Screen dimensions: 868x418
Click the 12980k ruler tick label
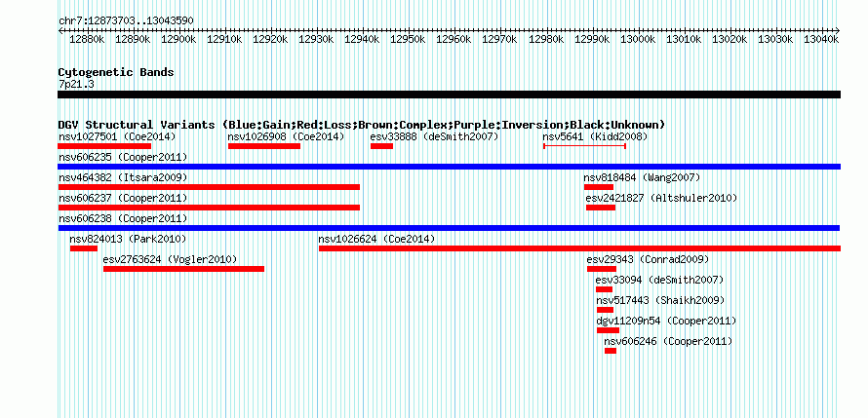coord(546,40)
